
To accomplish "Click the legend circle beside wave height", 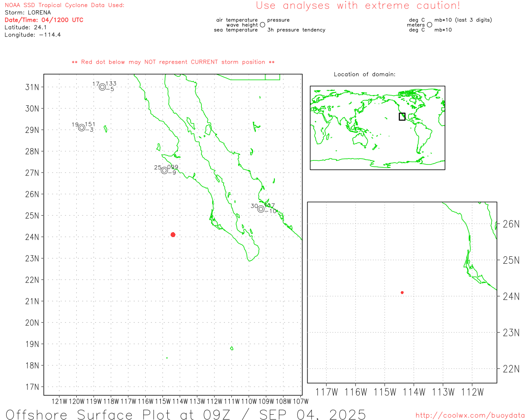I will tap(262, 25).
